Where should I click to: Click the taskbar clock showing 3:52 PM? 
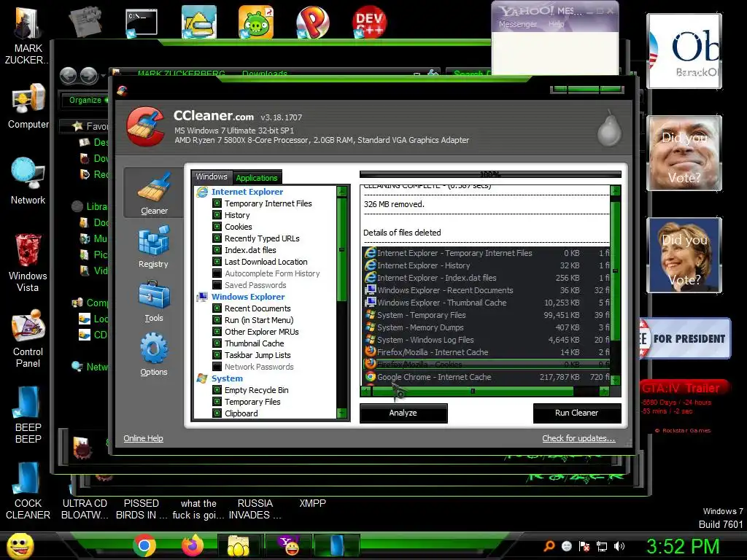point(683,546)
